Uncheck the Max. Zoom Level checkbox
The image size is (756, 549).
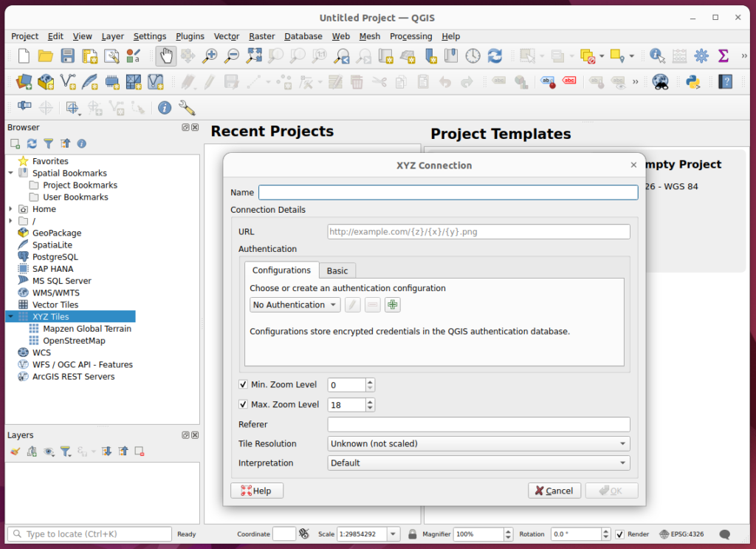pyautogui.click(x=244, y=404)
